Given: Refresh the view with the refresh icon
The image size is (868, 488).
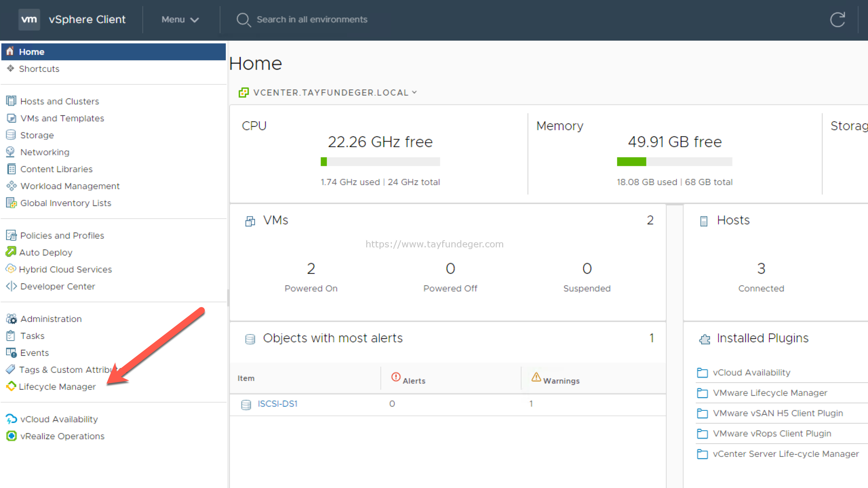Looking at the screenshot, I should coord(837,20).
